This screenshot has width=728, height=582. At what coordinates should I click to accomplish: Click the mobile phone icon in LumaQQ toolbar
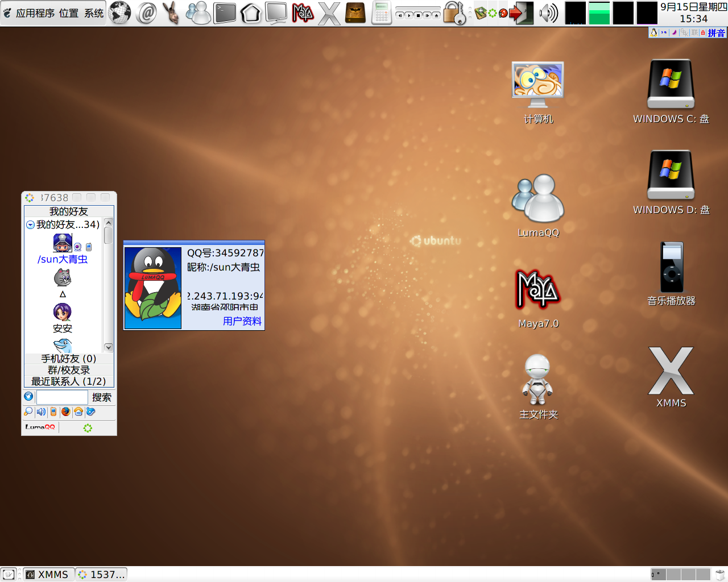[53, 411]
